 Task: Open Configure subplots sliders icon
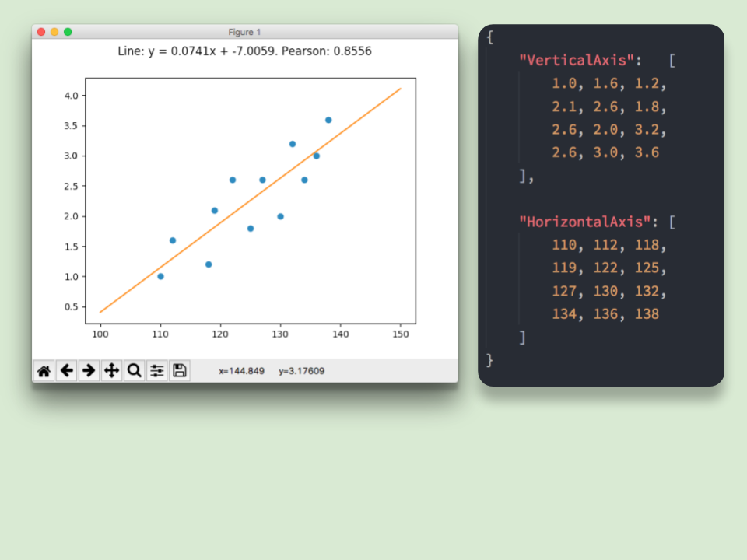(157, 371)
